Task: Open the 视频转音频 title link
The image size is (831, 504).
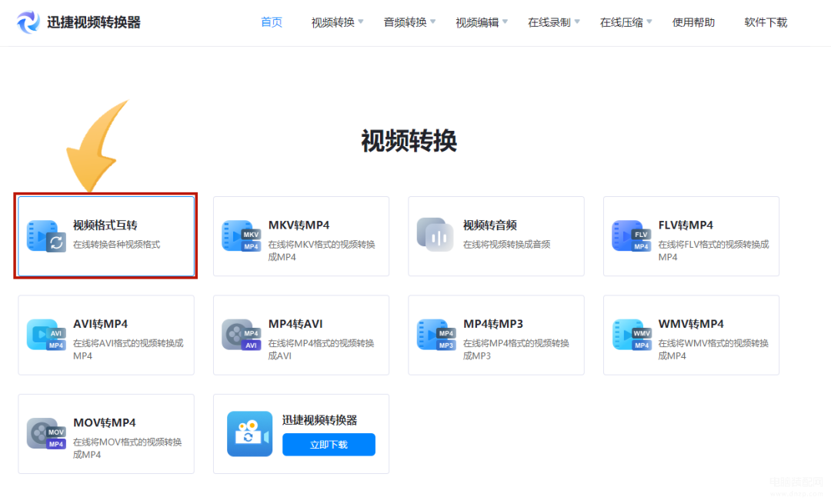Action: [x=489, y=225]
